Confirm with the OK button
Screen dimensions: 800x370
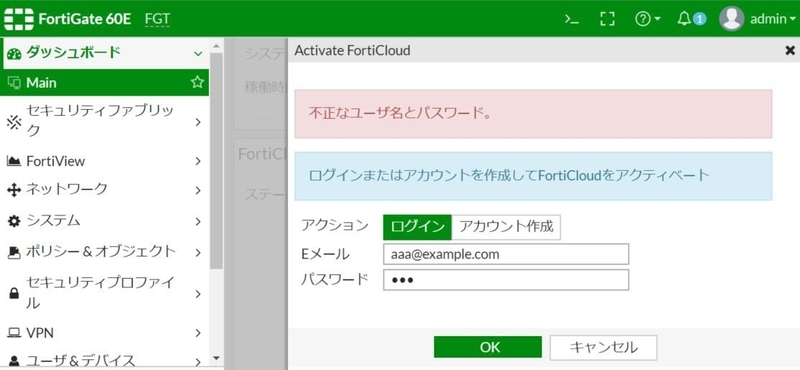tap(488, 348)
